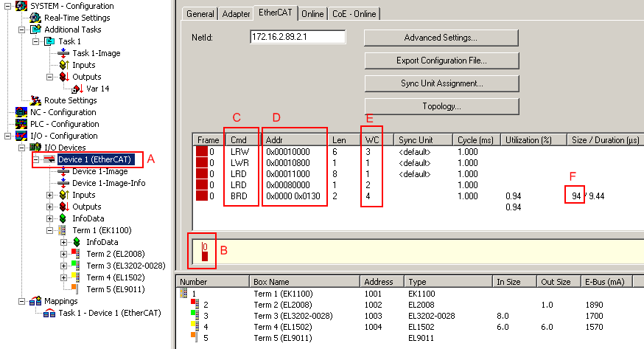Click the red frame marker of LRW row
Viewport: 644px width, 349px height.
point(202,152)
